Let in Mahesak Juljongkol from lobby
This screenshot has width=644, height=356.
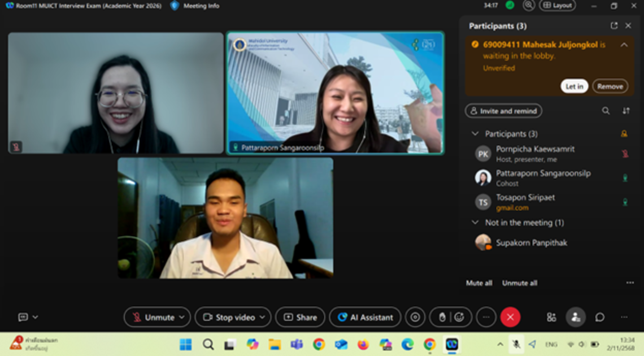[574, 86]
